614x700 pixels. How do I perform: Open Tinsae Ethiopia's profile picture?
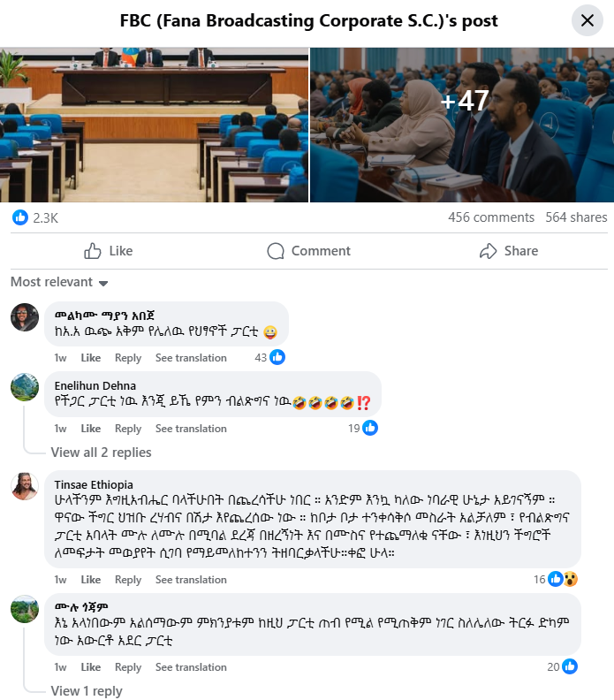click(x=25, y=486)
